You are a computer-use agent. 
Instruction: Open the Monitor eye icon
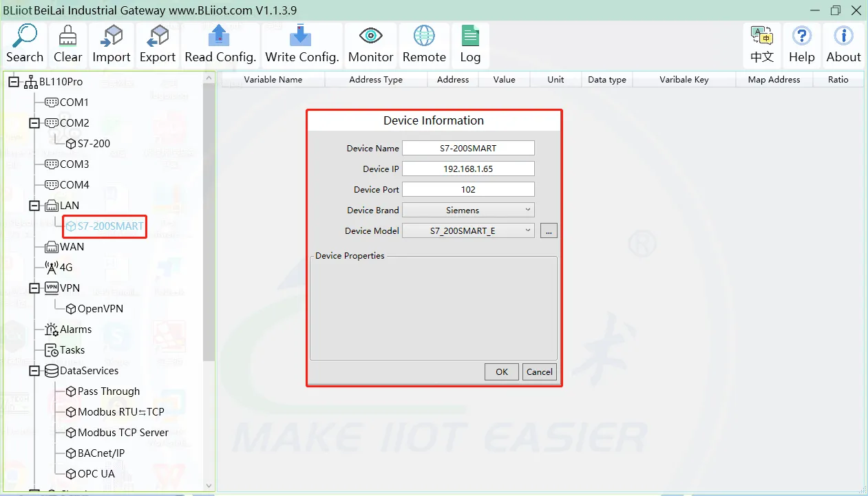coord(371,36)
